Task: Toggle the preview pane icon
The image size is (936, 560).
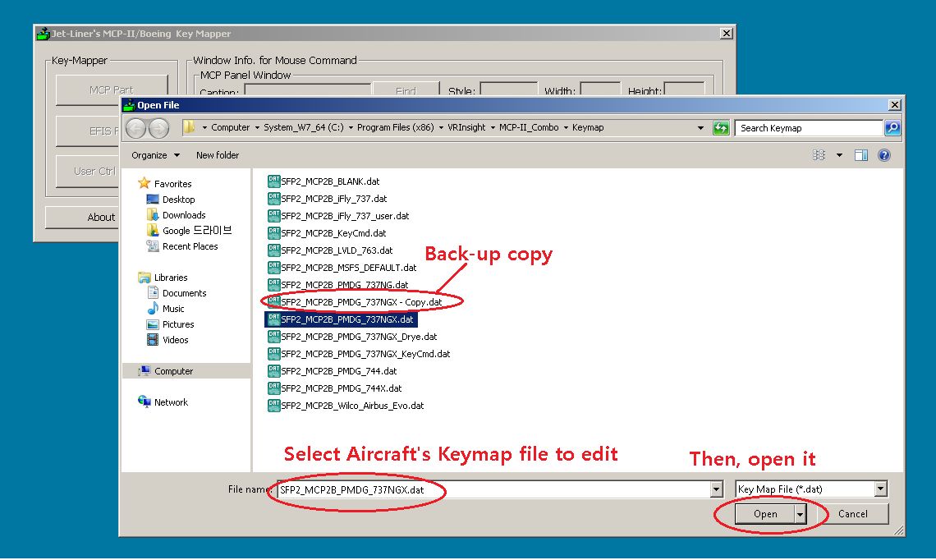Action: click(860, 155)
